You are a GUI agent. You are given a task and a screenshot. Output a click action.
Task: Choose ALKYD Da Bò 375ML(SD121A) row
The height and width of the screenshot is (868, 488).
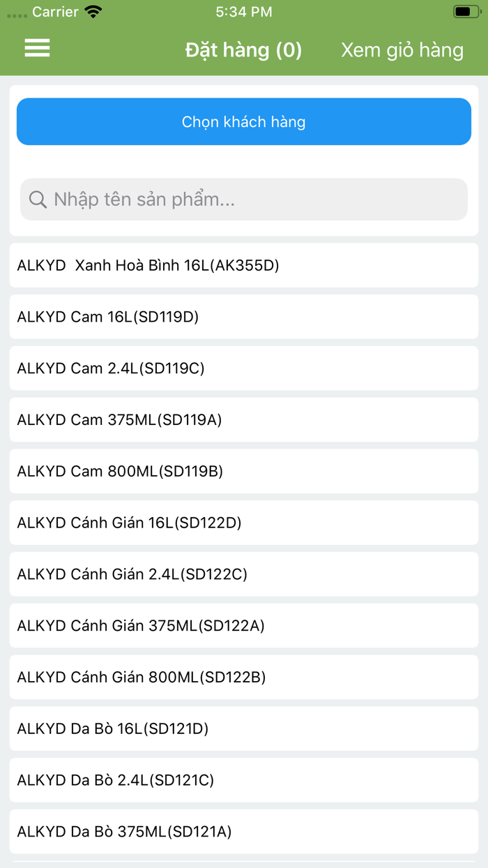[x=243, y=832]
